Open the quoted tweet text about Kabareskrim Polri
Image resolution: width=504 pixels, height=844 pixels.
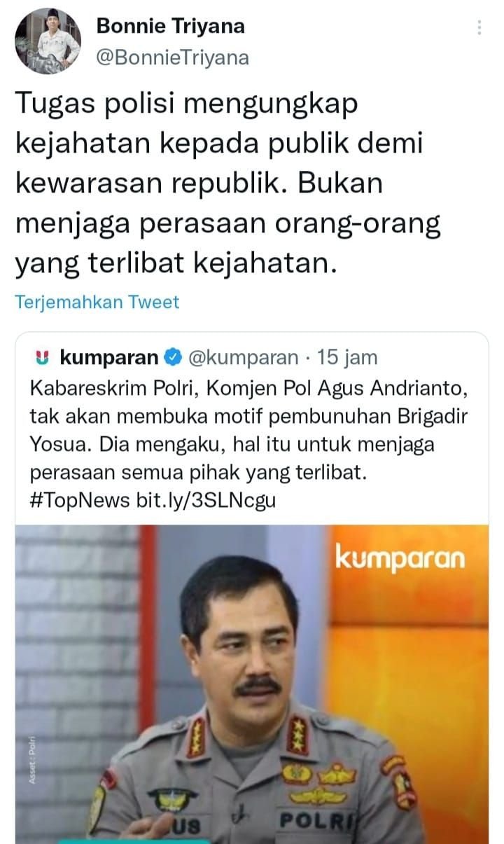(248, 441)
